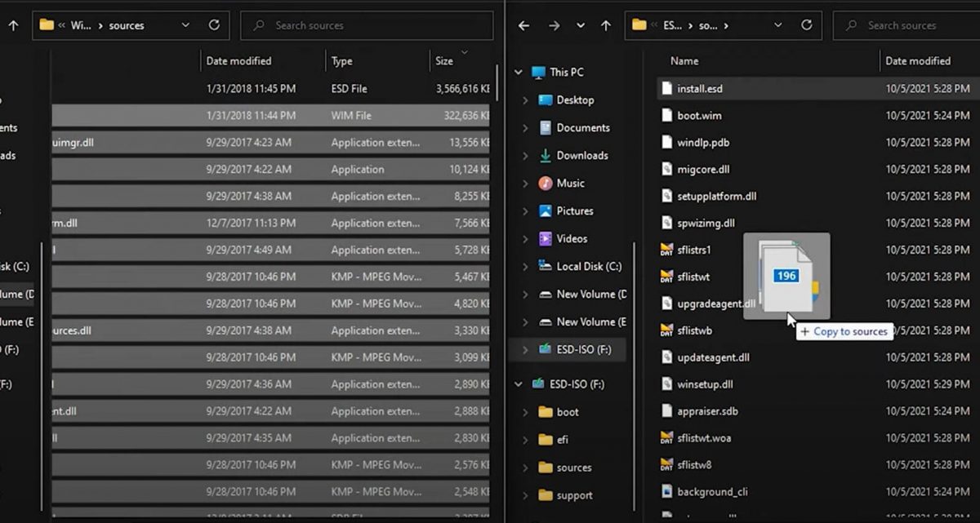Viewport: 980px width, 523px height.
Task: Collapse the This PC tree node
Action: [518, 73]
